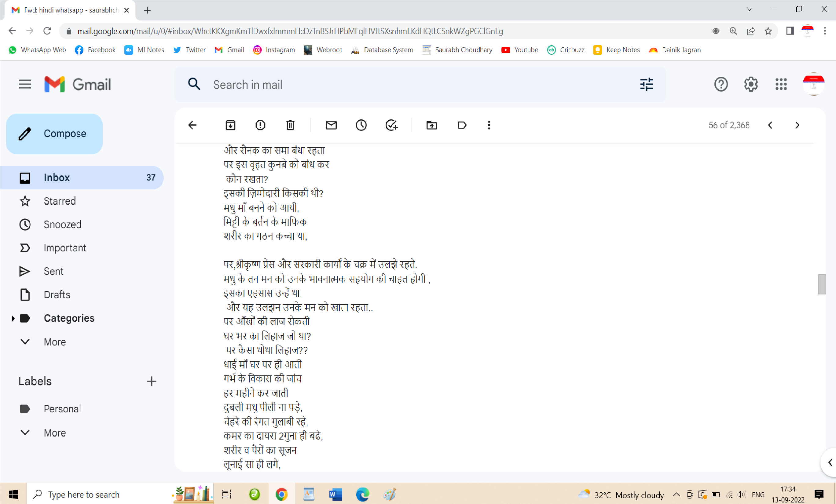Switch to the Fwd: hindi whatsapp browser tab

[70, 10]
